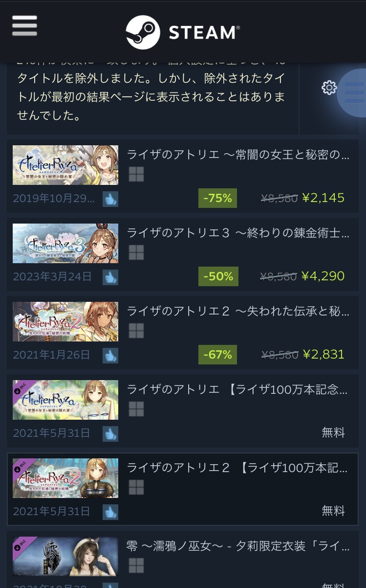The height and width of the screenshot is (588, 366).
Task: Click thumbs-up review icon dated 2023年3月24日
Action: tap(110, 277)
